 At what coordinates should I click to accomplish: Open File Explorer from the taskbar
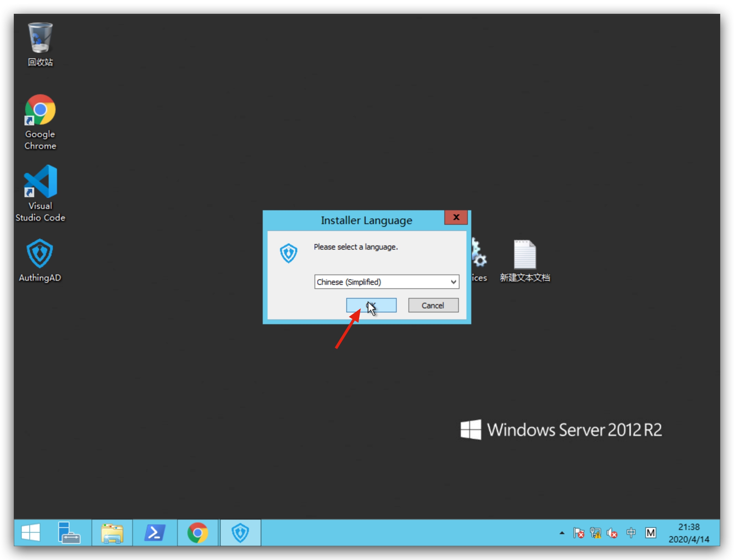pos(112,533)
